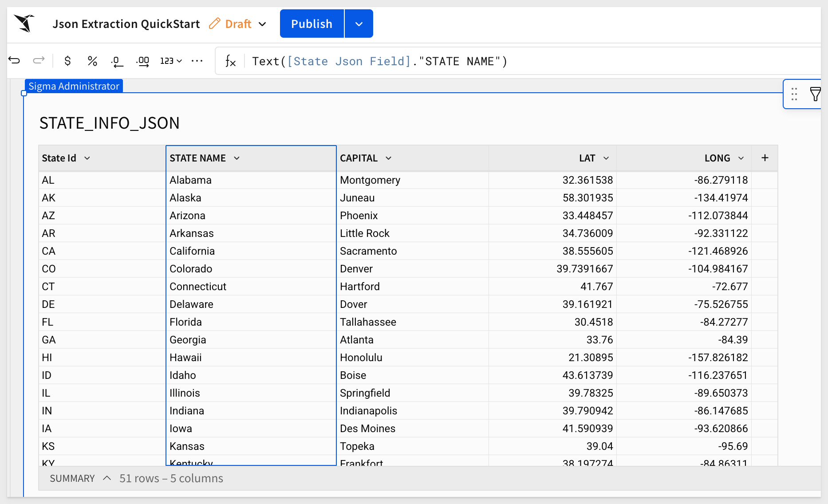The width and height of the screenshot is (828, 504).
Task: Apply percent format icon
Action: coord(92,61)
